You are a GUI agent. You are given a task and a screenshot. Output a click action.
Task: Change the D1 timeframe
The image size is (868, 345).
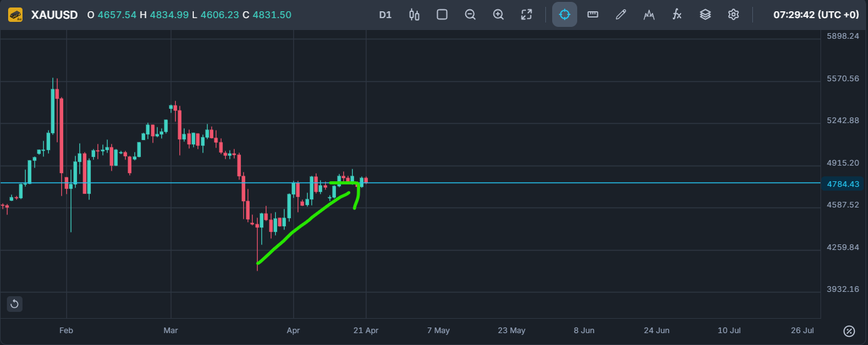click(x=385, y=14)
